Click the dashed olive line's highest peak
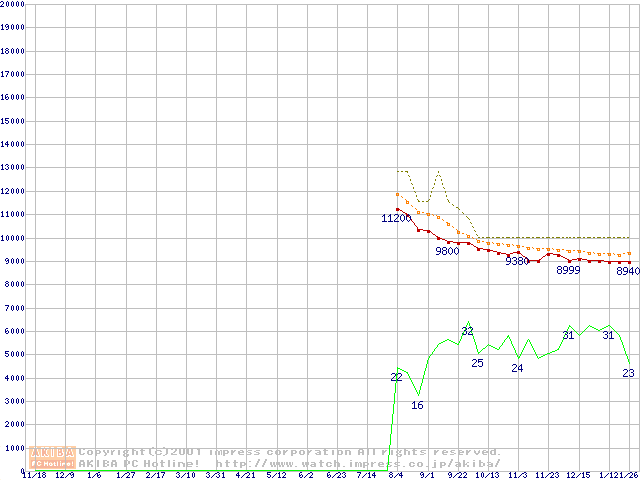 pyautogui.click(x=438, y=172)
